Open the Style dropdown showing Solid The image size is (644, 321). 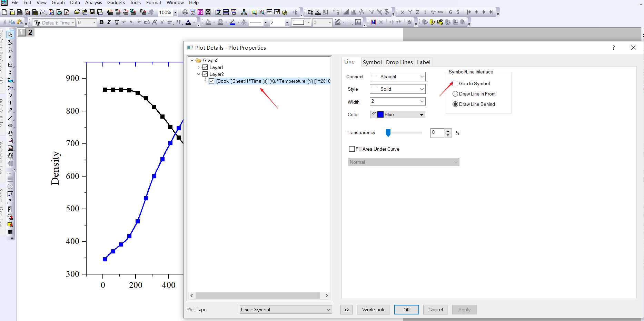click(397, 89)
